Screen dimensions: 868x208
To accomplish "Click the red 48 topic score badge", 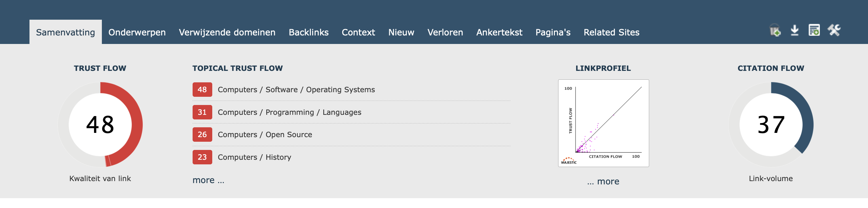I will [202, 90].
